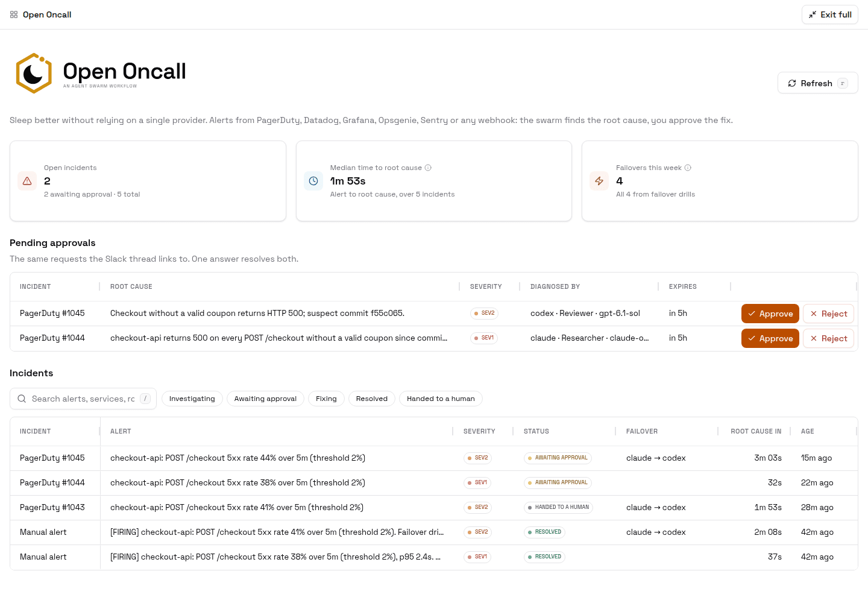The width and height of the screenshot is (868, 603).
Task: Toggle the Investigating filter chip
Action: pos(192,399)
